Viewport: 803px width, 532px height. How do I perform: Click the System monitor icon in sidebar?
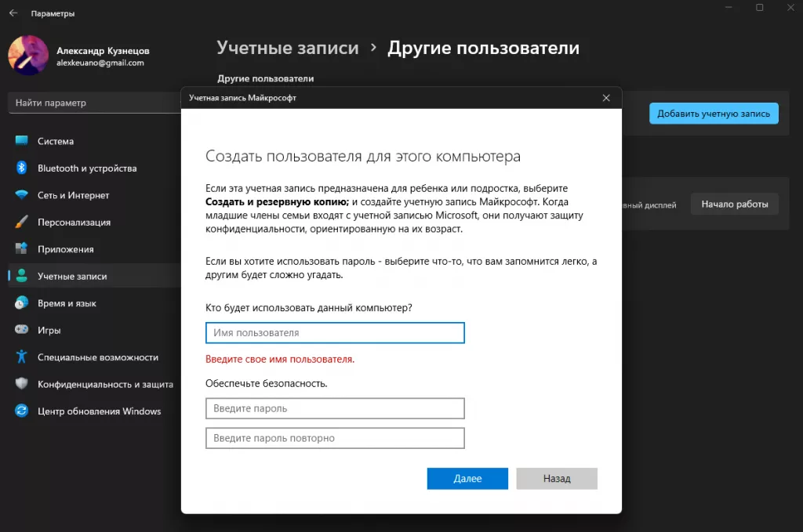[22, 141]
